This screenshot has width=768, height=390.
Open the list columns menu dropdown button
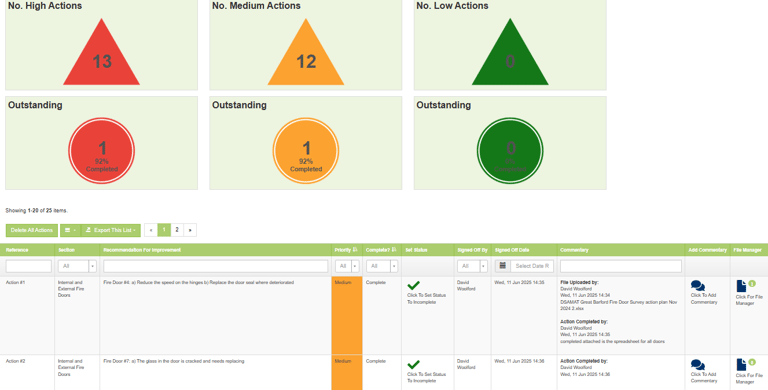(71, 230)
